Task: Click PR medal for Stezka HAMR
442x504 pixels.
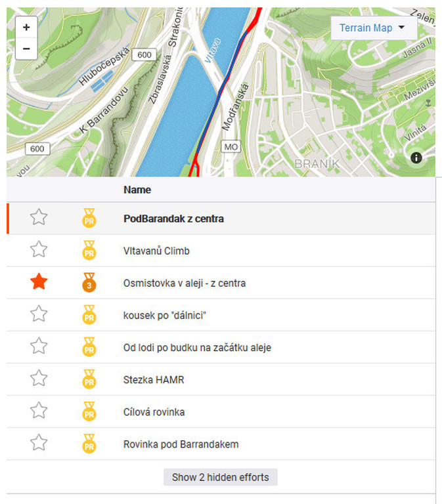Action: (89, 379)
